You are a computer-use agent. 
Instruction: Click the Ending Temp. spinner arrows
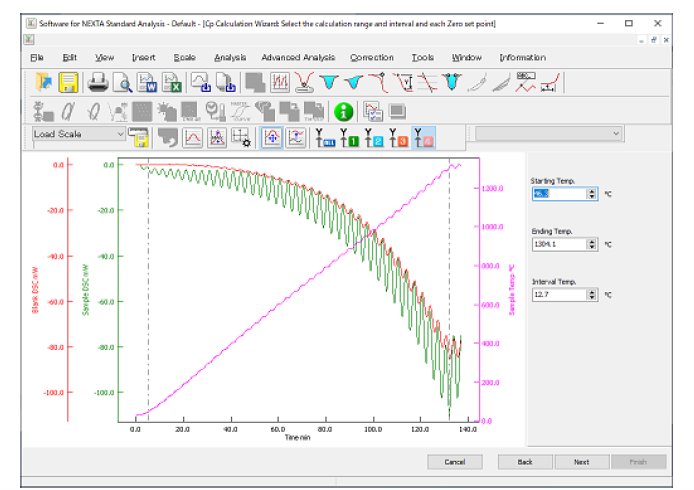click(x=592, y=243)
